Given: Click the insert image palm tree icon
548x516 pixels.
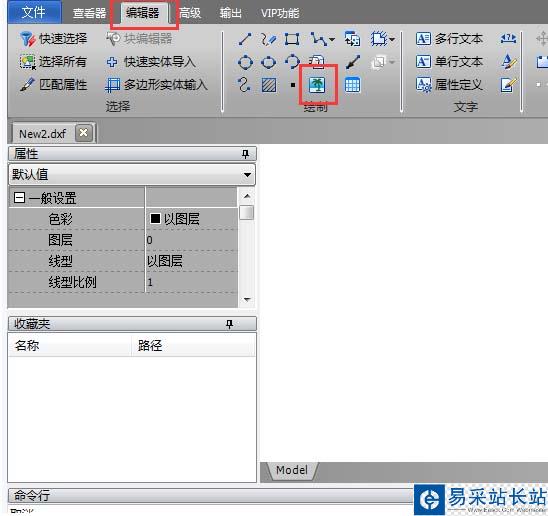Looking at the screenshot, I should pyautogui.click(x=317, y=85).
